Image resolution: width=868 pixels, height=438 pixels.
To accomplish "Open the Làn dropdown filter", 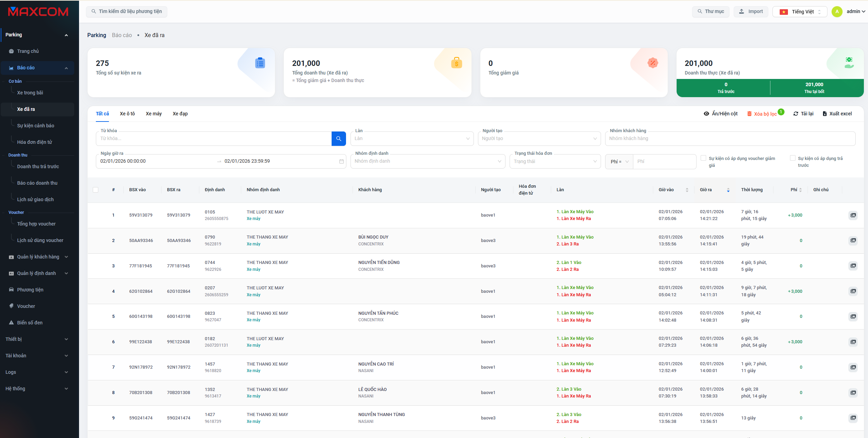I will point(412,139).
